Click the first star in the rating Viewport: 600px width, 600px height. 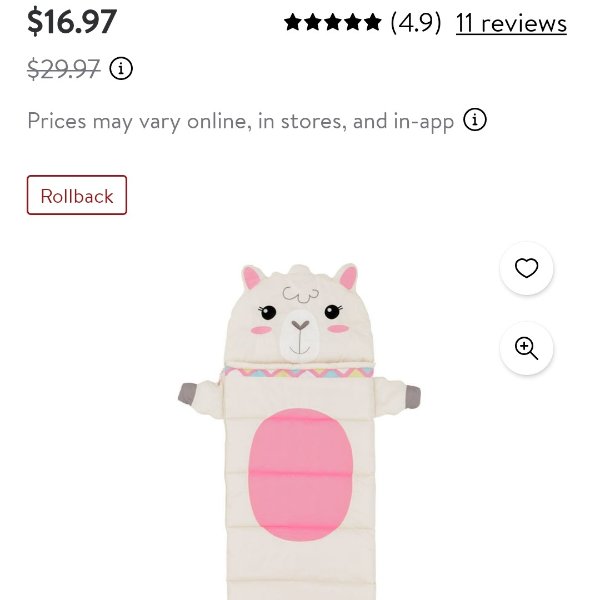tap(293, 22)
